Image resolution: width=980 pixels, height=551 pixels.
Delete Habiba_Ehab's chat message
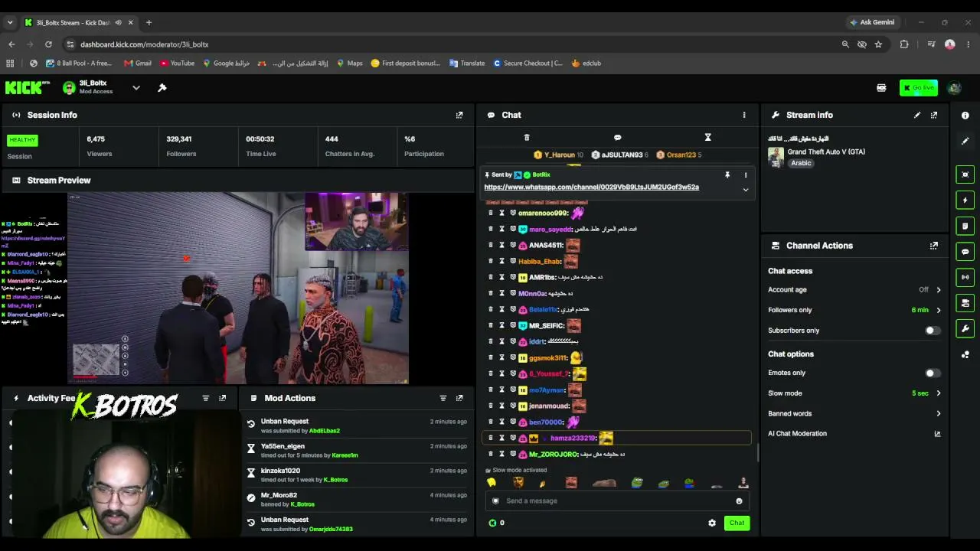click(491, 261)
